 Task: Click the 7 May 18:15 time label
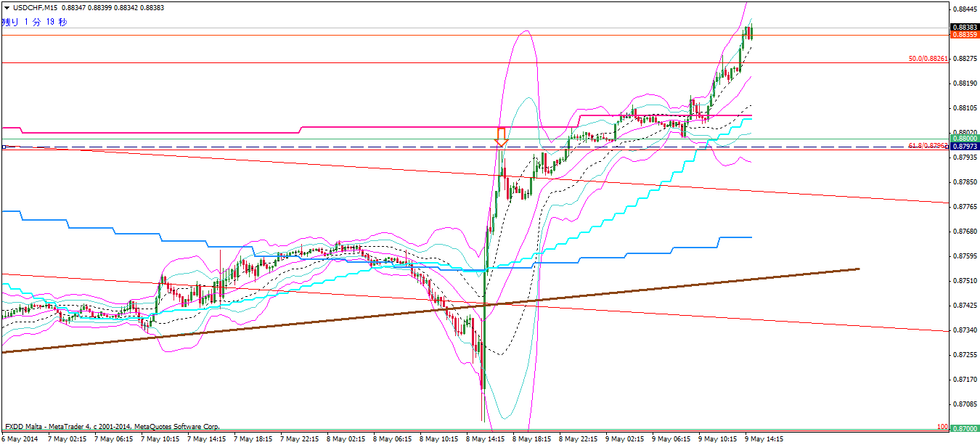pos(253,439)
